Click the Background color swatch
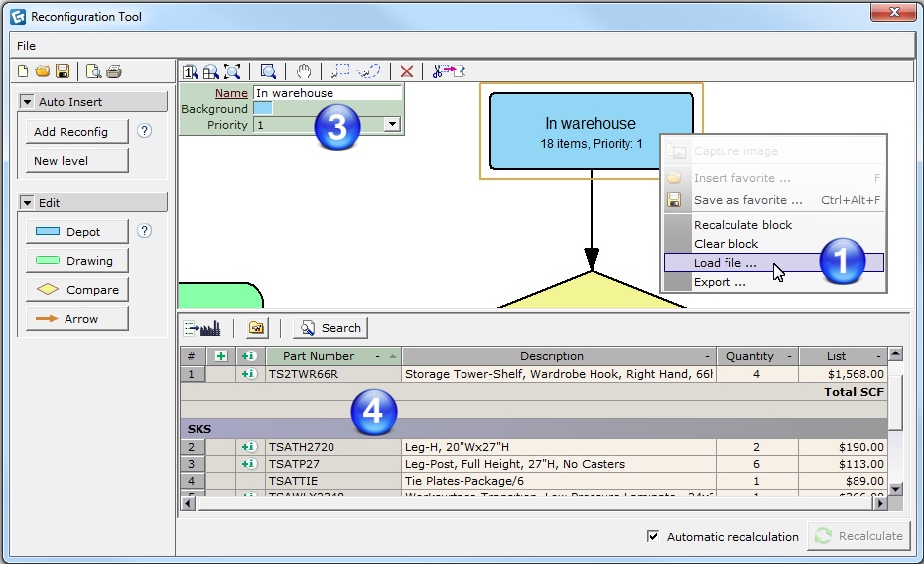The height and width of the screenshot is (564, 924). (262, 109)
